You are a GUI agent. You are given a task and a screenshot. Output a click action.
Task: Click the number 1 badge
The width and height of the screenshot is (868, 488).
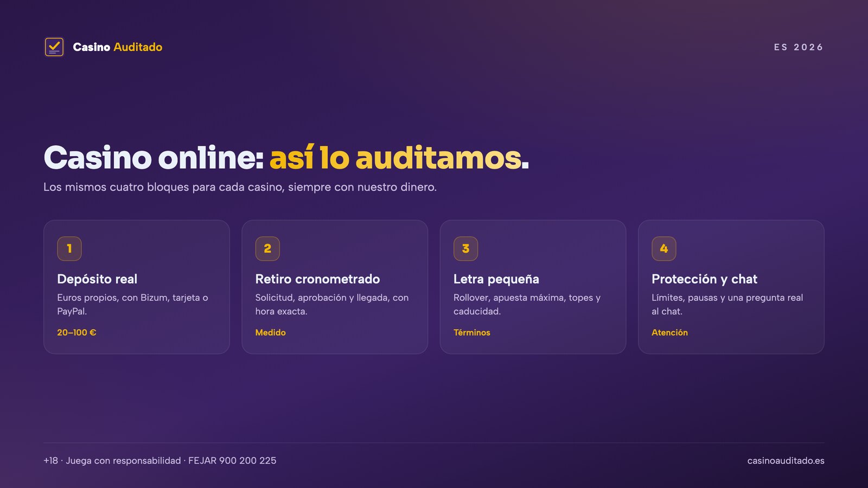[69, 248]
